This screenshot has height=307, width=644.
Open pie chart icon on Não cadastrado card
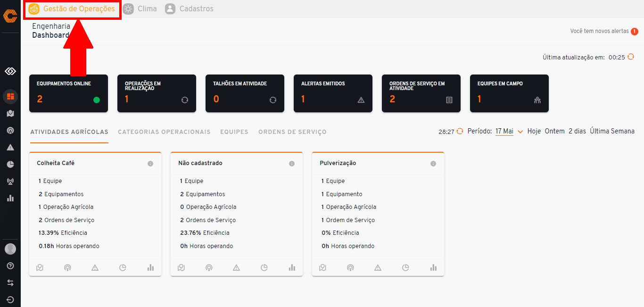264,267
